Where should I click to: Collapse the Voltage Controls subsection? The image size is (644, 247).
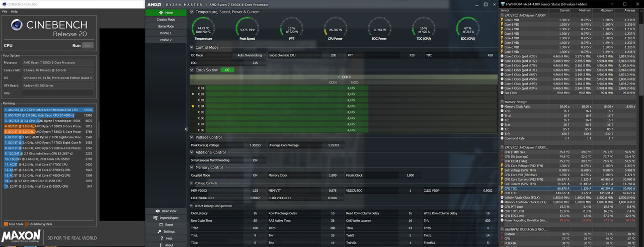(192, 184)
